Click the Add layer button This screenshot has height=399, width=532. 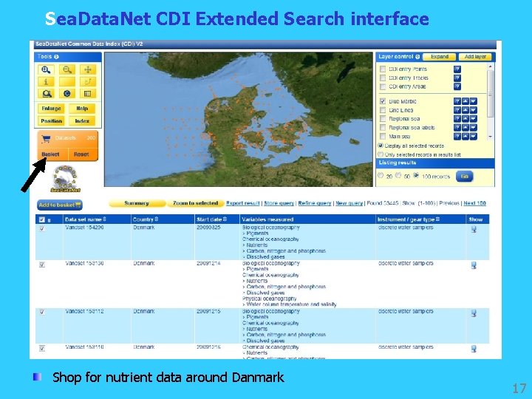click(x=475, y=57)
